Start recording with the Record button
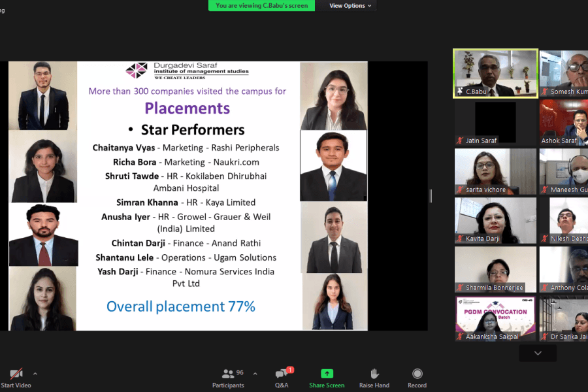 (x=417, y=378)
